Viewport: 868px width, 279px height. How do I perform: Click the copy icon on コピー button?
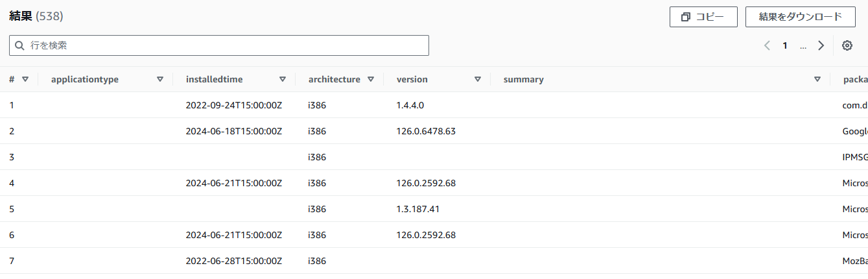pos(686,18)
